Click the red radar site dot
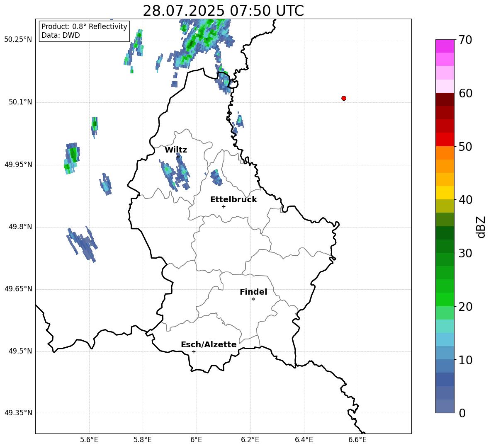The height and width of the screenshot is (448, 491). pyautogui.click(x=344, y=98)
